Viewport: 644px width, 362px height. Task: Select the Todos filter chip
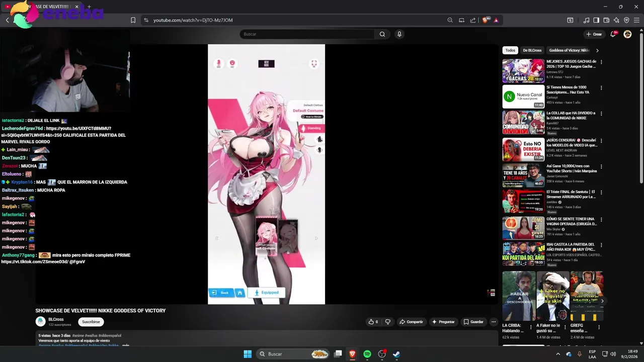point(510,50)
